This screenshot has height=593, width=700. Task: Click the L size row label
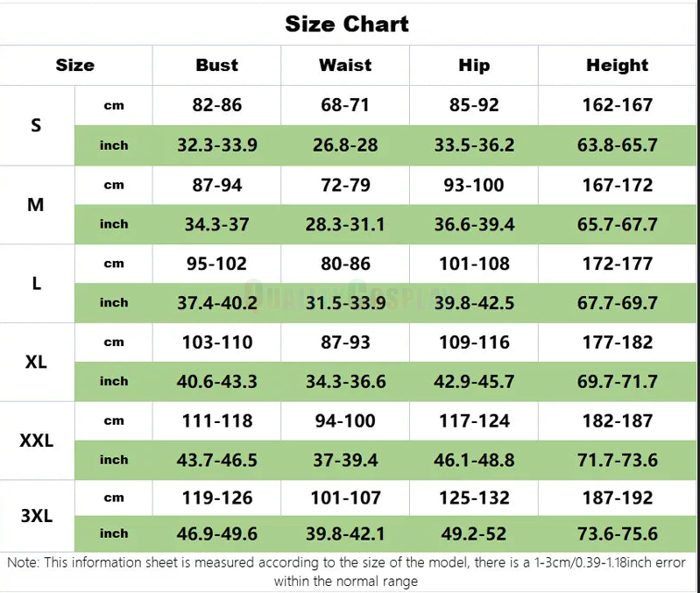click(37, 283)
